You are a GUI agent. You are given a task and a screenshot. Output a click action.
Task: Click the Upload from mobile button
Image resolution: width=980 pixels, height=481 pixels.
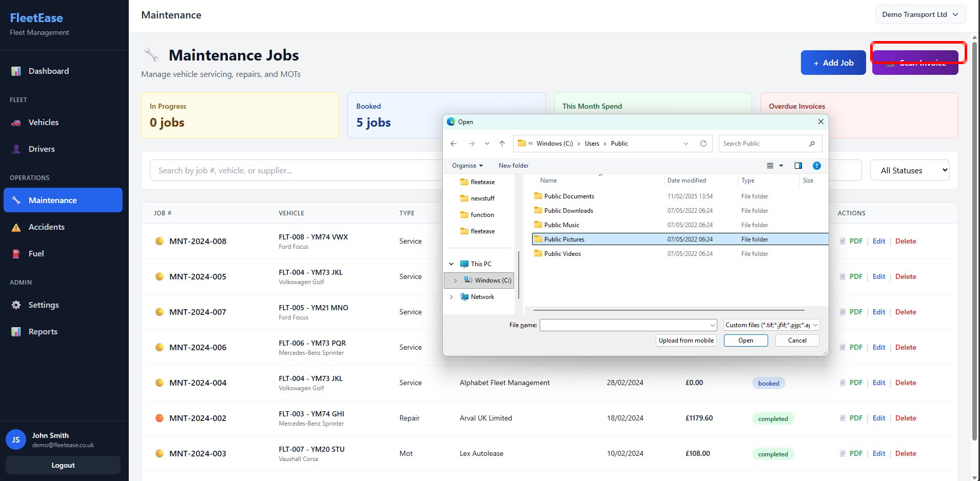click(x=686, y=340)
